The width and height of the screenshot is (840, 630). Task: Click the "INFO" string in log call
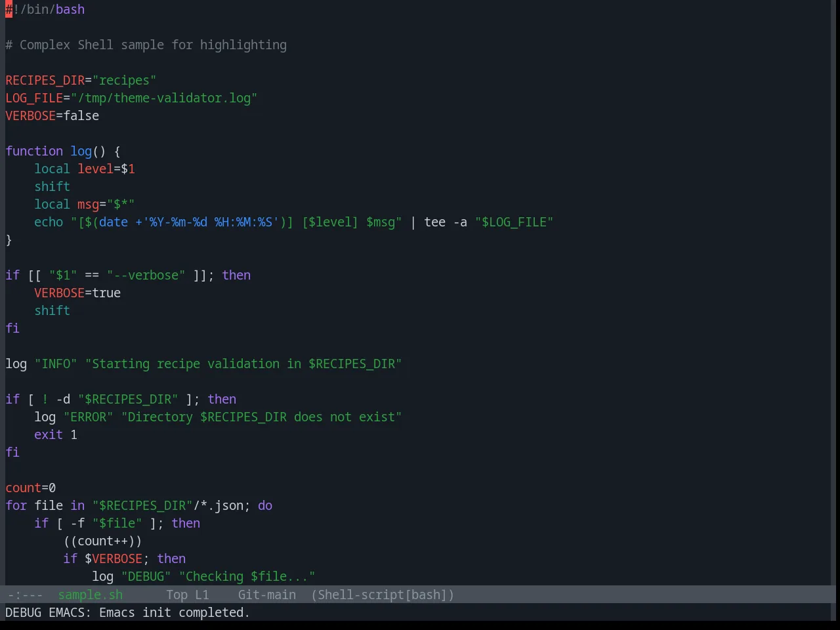point(56,364)
